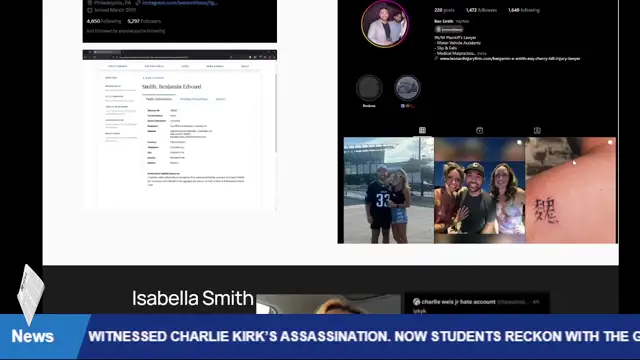The image size is (640, 360).
Task: Click the avatar on the charlie weis jr tweet
Action: coord(416,302)
